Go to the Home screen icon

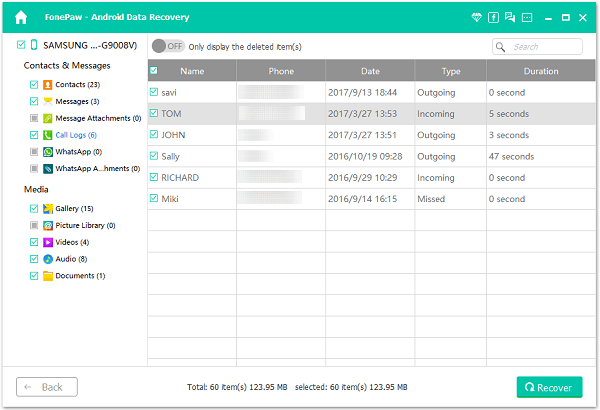(x=21, y=17)
